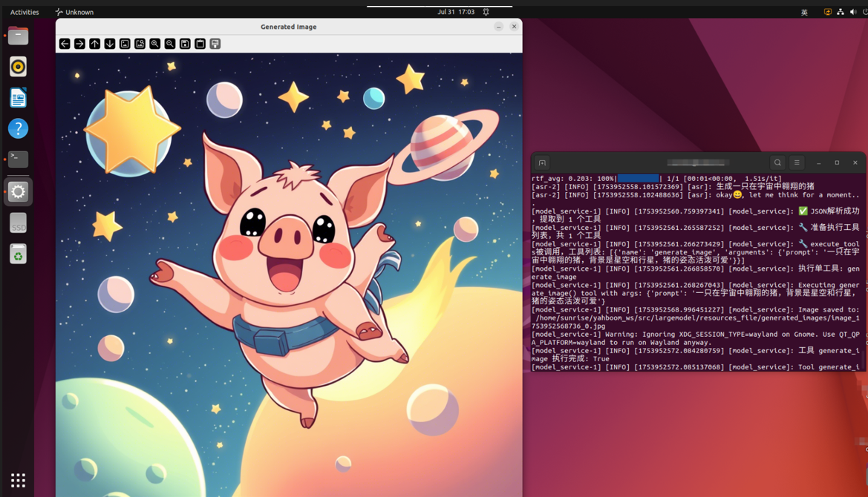Click the new tab icon in terminal header
Image resolution: width=868 pixels, height=497 pixels.
point(543,162)
